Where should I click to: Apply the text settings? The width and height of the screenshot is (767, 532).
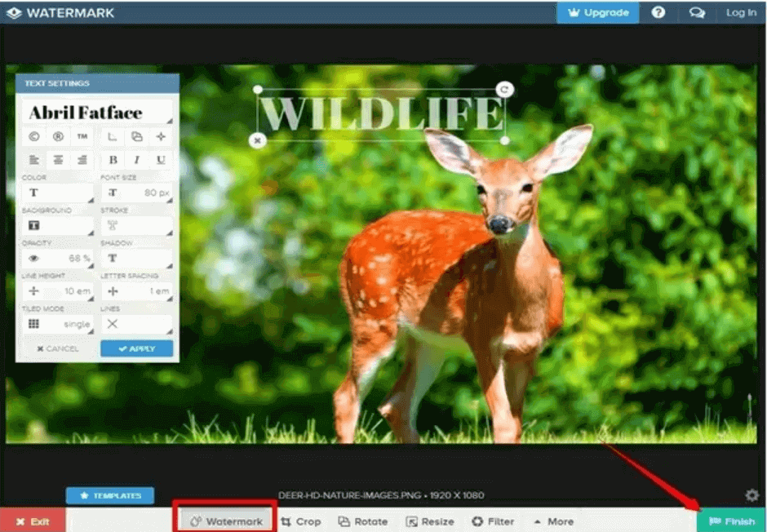click(x=135, y=348)
